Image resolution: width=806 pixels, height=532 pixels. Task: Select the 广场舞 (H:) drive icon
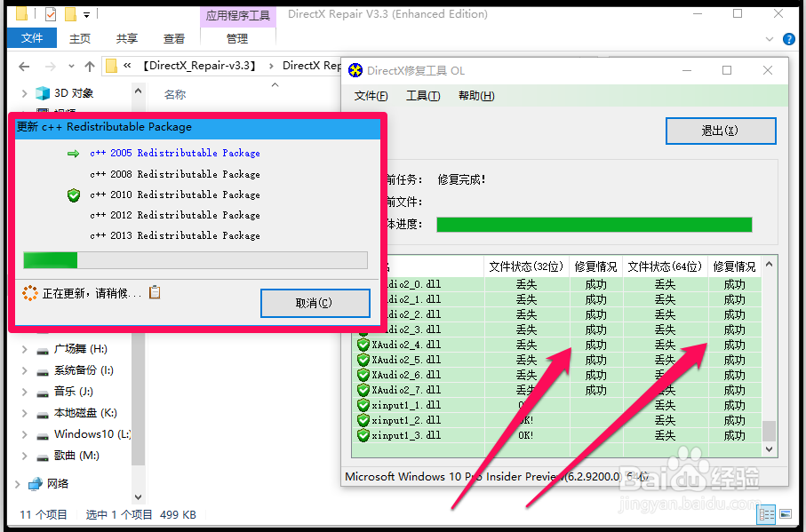coord(43,351)
